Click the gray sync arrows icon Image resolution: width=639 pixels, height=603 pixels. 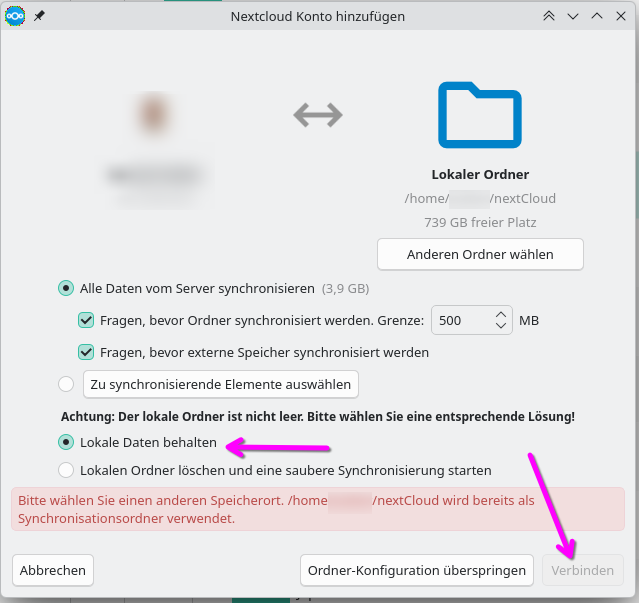(318, 115)
